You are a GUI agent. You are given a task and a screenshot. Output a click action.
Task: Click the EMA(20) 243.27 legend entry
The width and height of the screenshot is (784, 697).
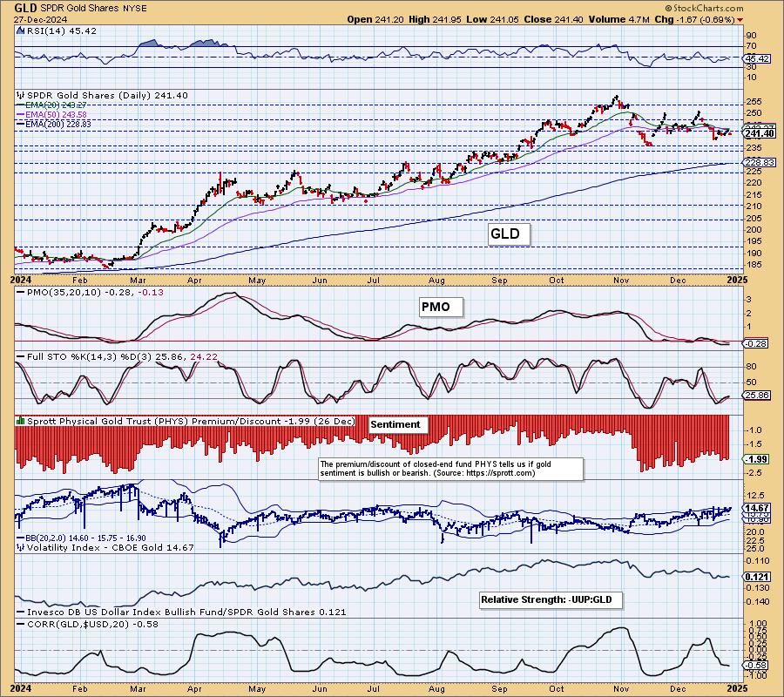52,105
